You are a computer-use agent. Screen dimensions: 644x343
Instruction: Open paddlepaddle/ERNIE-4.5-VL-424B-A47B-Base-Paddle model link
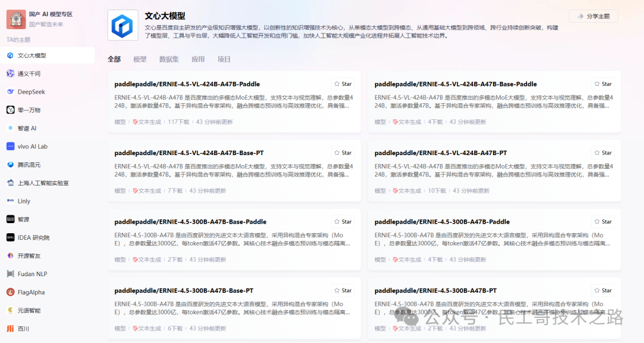[x=456, y=84]
